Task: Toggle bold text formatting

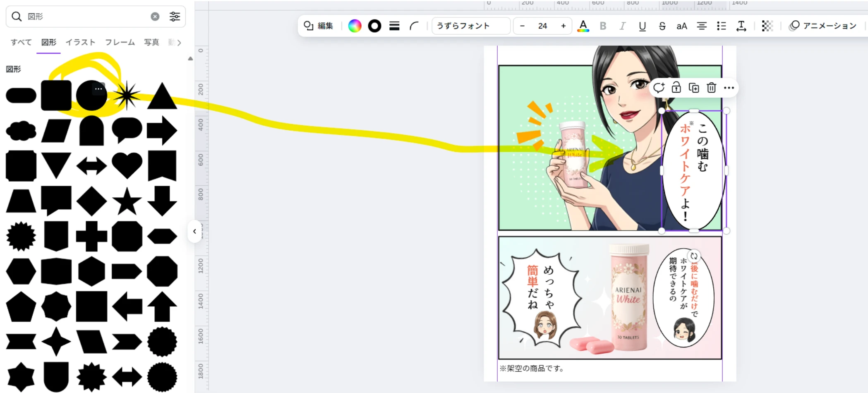Action: 603,26
